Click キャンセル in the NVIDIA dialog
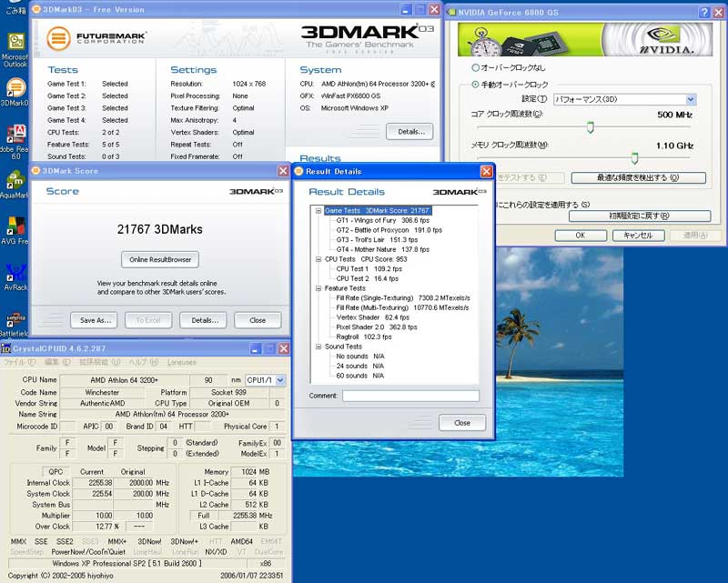Screen dimensions: 728x583 pos(639,236)
